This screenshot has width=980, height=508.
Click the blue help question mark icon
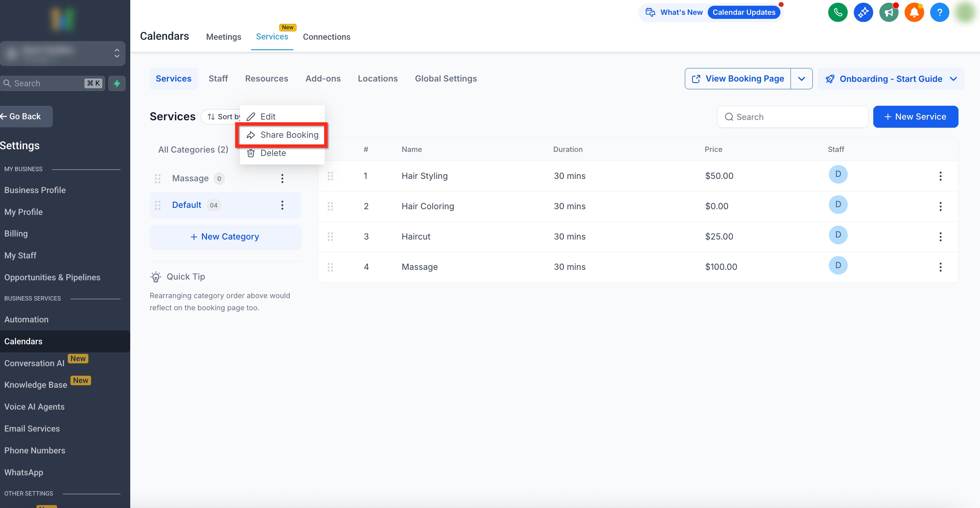[939, 12]
